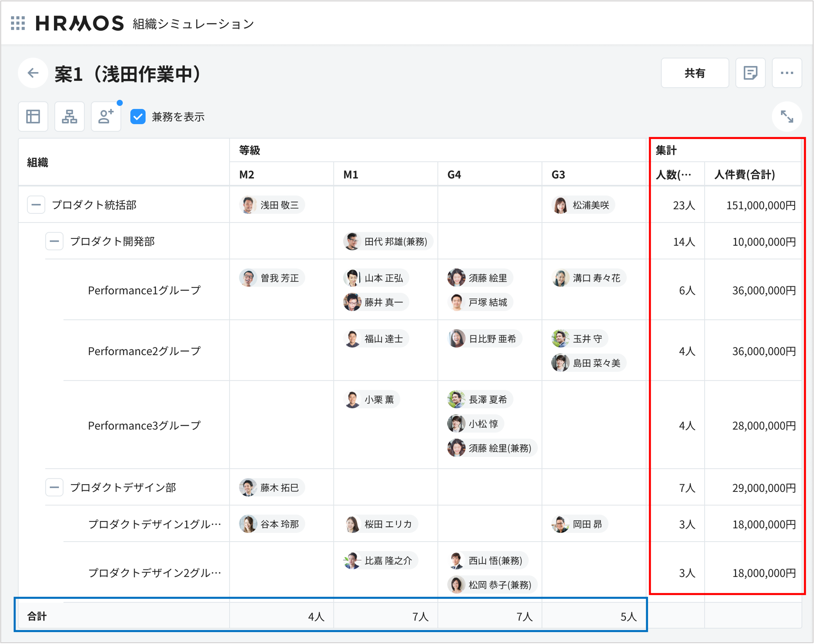This screenshot has height=644, width=814.
Task: Click 松浦美咲 employee avatar chip
Action: (x=583, y=205)
